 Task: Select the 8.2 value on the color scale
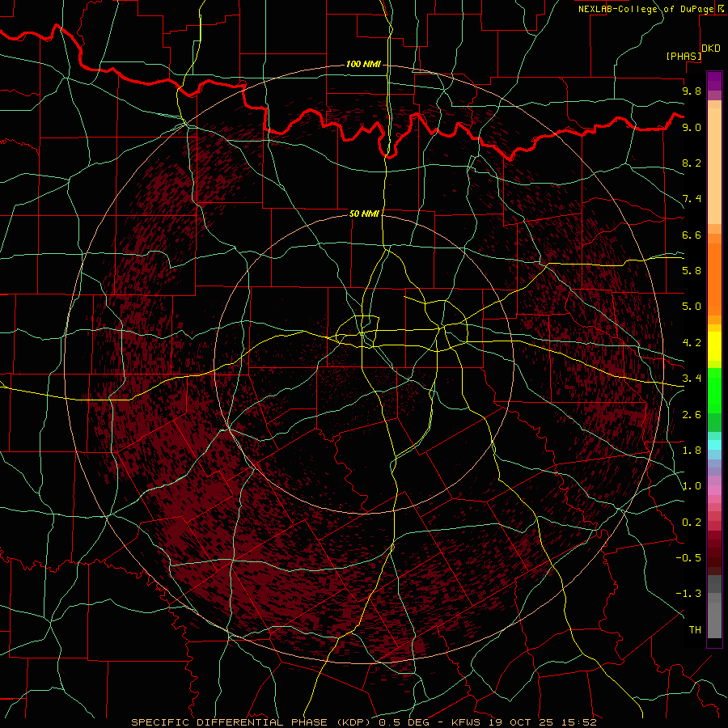692,163
